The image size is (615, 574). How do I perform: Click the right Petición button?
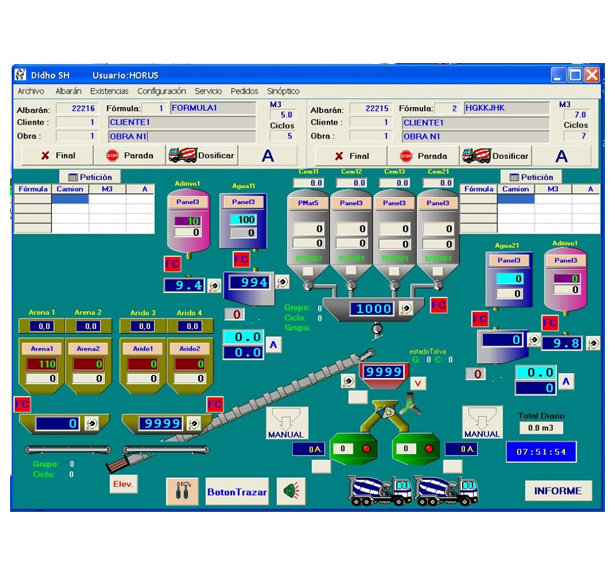[x=531, y=177]
